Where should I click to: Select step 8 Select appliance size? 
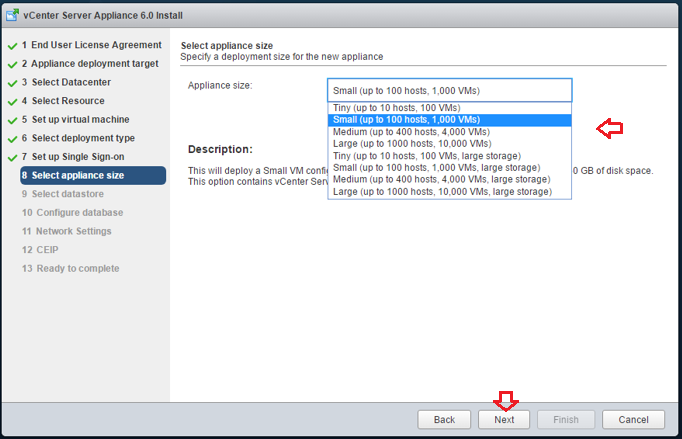tap(93, 175)
